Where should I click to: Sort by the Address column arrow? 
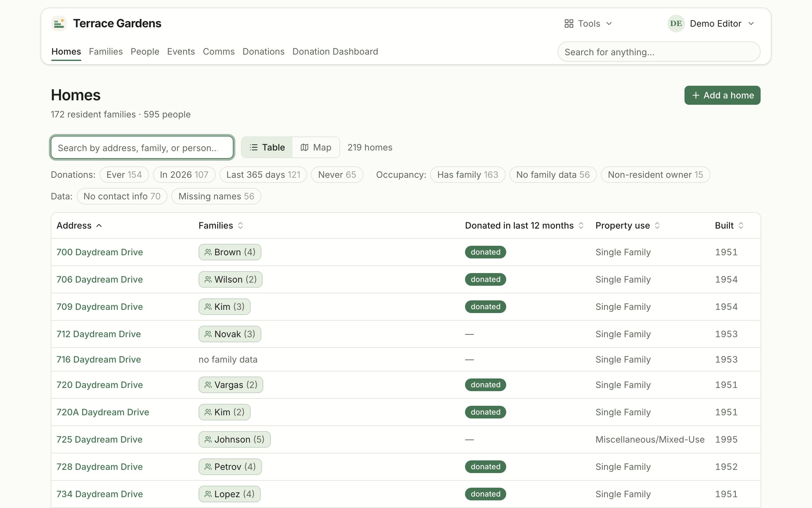[99, 225]
